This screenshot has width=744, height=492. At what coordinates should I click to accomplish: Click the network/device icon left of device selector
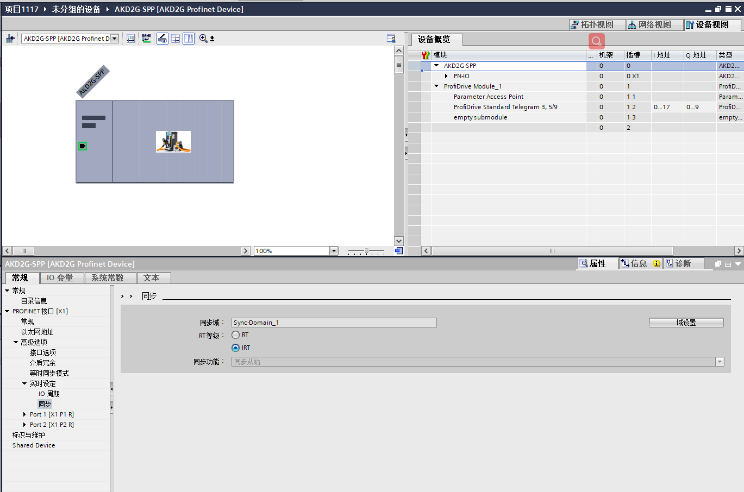(10, 38)
